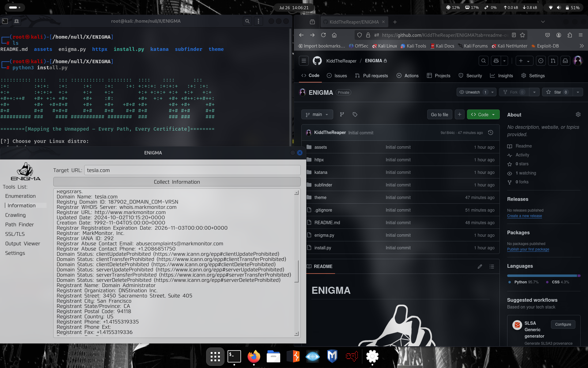Image resolution: width=588 pixels, height=368 pixels.
Task: Open the katana folder on GitHub
Action: tap(321, 172)
